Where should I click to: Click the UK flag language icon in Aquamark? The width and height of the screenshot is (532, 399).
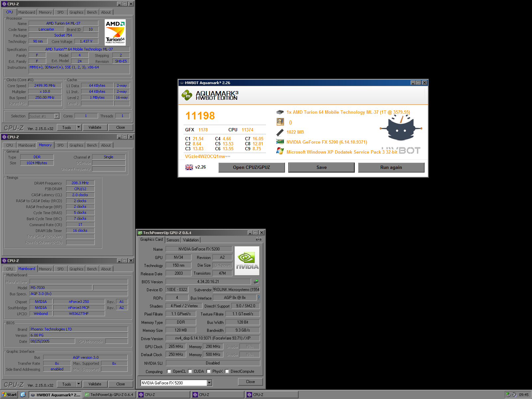click(x=189, y=167)
